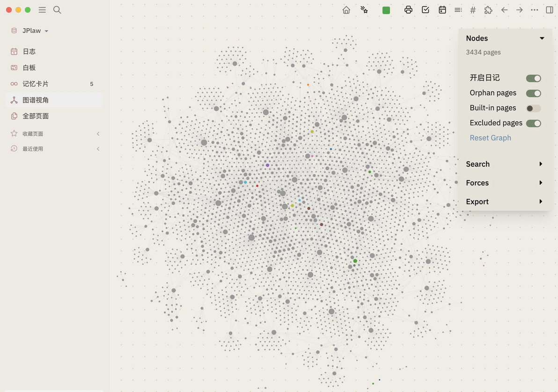
Task: Expand the Search section
Action: (505, 164)
